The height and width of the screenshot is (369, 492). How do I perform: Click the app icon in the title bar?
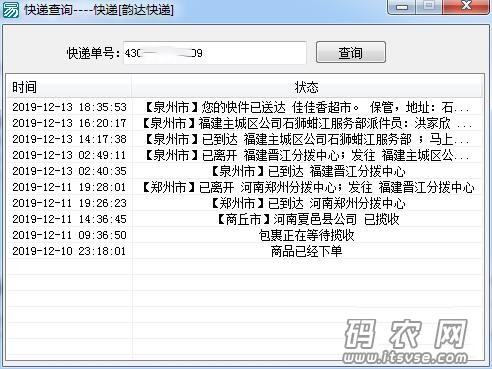pyautogui.click(x=11, y=10)
